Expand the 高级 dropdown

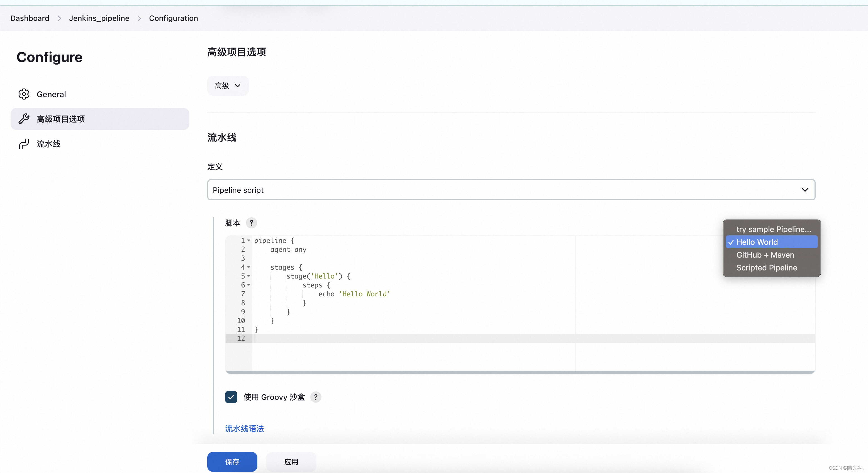pos(227,85)
